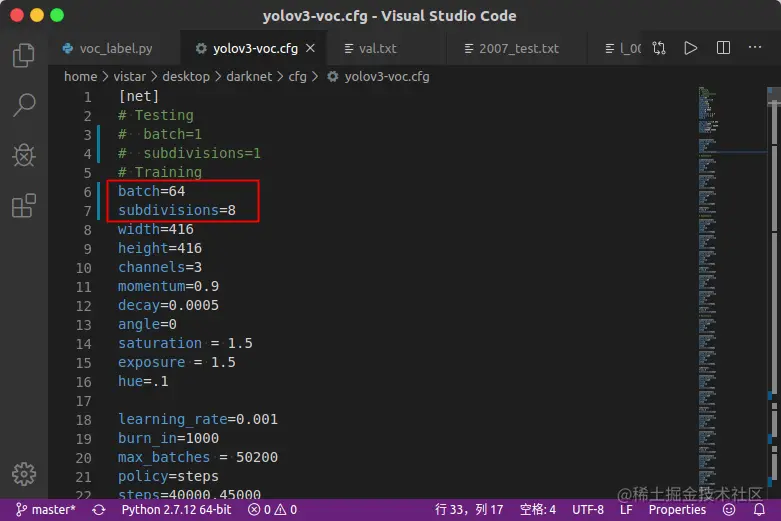Click the saturation = 1.5 line
Viewport: 781px width, 521px height.
[x=185, y=343]
